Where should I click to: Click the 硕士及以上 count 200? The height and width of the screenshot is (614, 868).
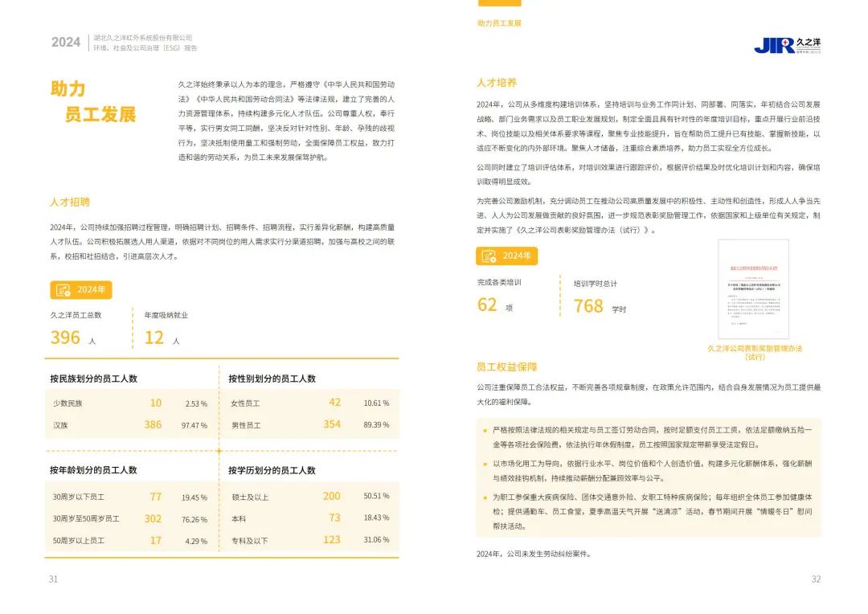[332, 496]
